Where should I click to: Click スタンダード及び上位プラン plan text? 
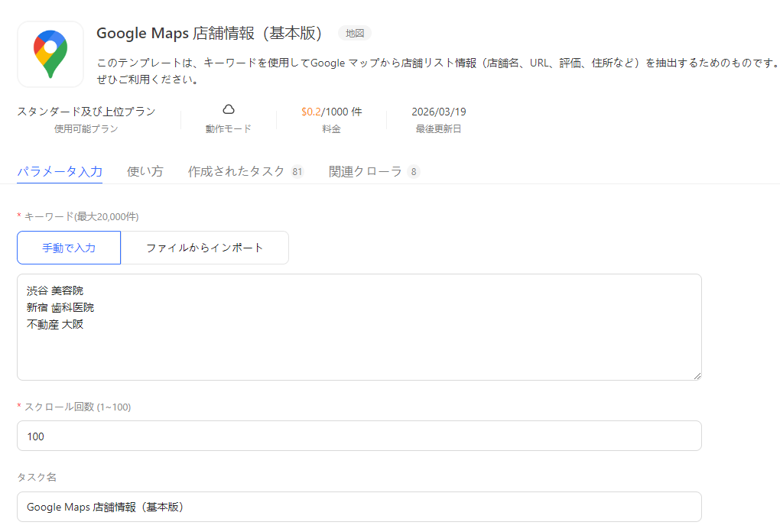coord(86,112)
